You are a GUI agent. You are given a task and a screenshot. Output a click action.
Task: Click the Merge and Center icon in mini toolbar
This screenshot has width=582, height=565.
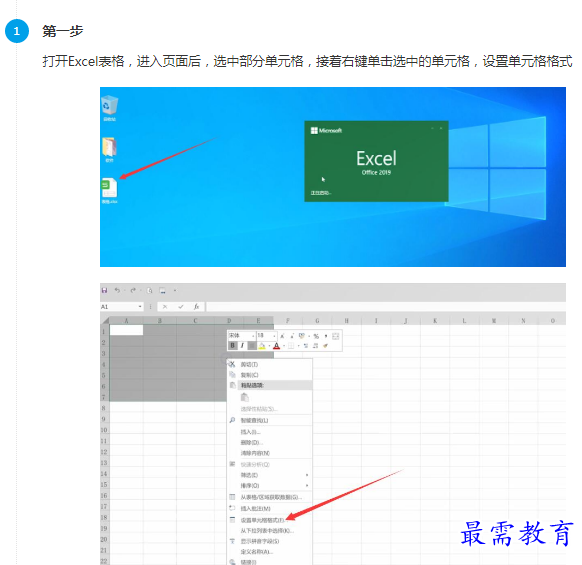336,336
